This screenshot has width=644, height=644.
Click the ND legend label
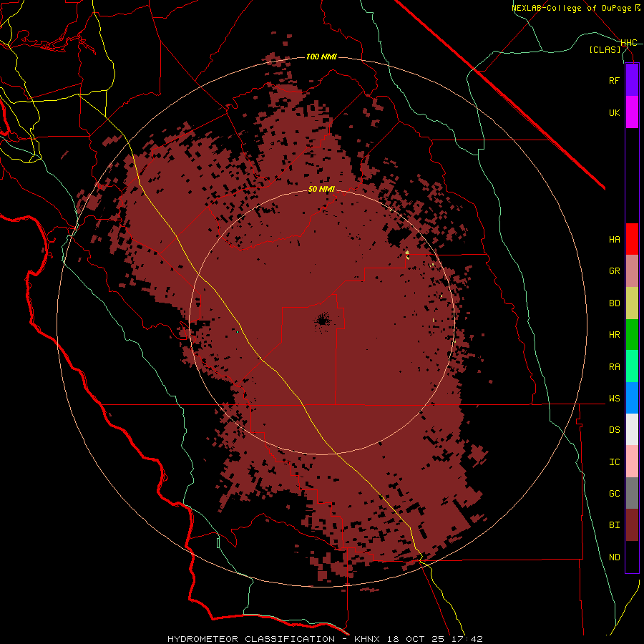click(614, 557)
